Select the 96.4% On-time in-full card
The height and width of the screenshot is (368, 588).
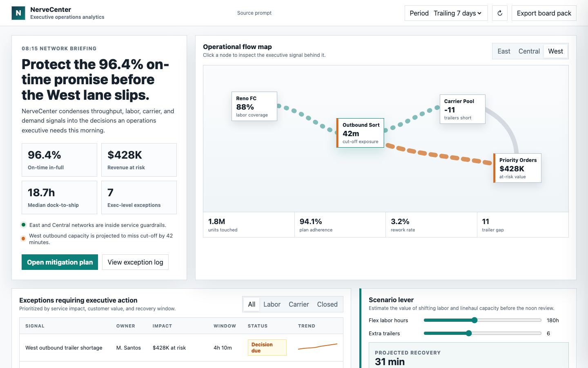coord(59,160)
